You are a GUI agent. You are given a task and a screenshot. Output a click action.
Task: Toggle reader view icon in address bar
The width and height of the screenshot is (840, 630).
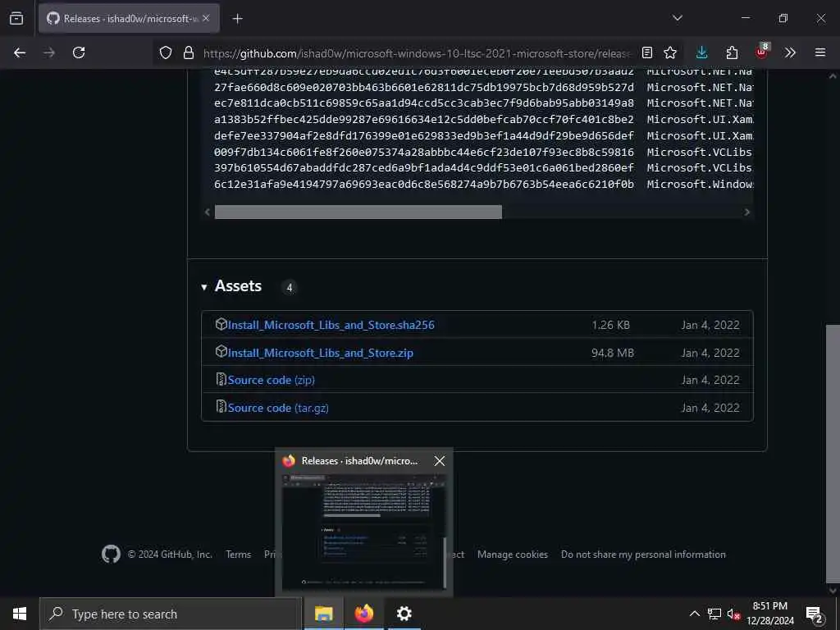(647, 52)
